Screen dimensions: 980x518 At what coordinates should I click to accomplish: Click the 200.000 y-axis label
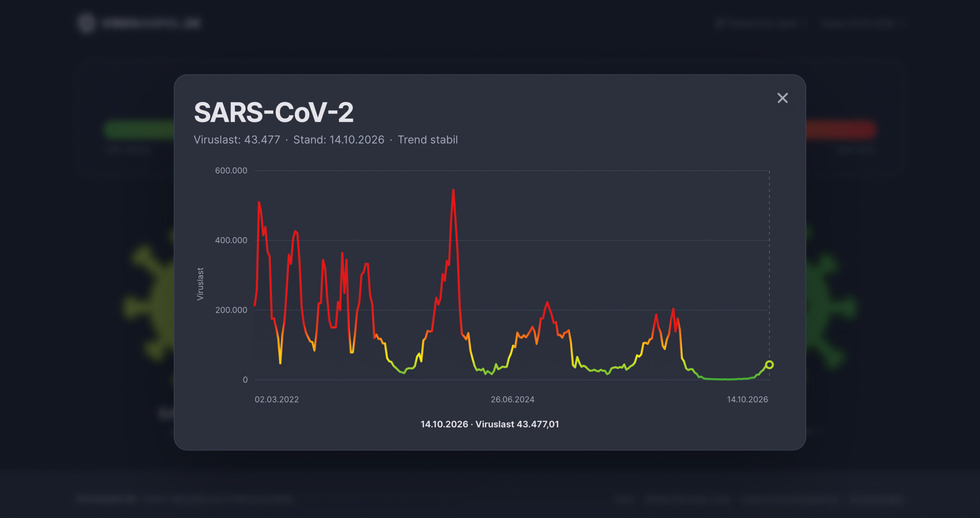[x=231, y=310]
